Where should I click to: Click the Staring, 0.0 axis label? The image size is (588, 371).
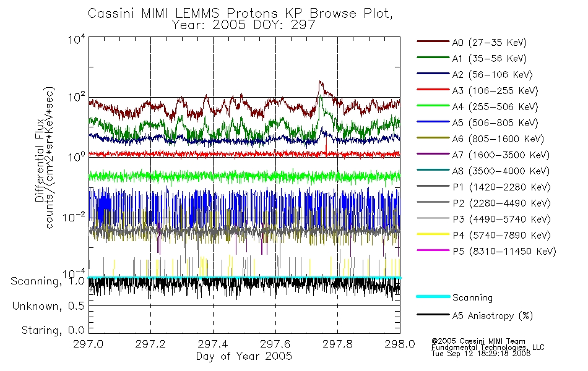(53, 331)
